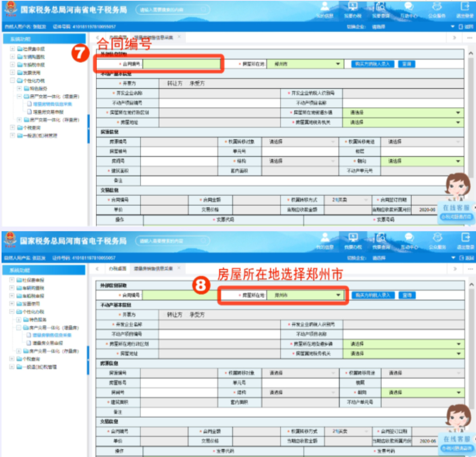Expand 特色服务 tree node in bottom screenshot
Screen dimensions: 476x457
tap(19, 319)
